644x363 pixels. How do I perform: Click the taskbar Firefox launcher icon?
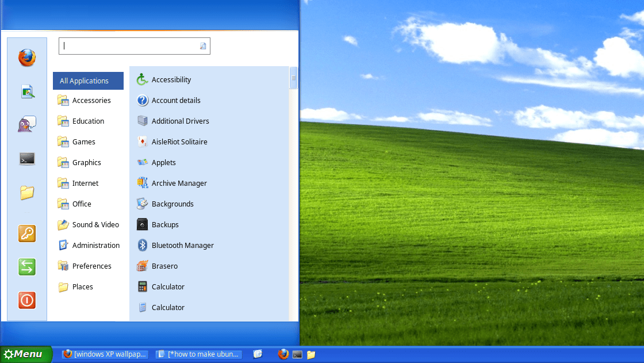coord(283,354)
